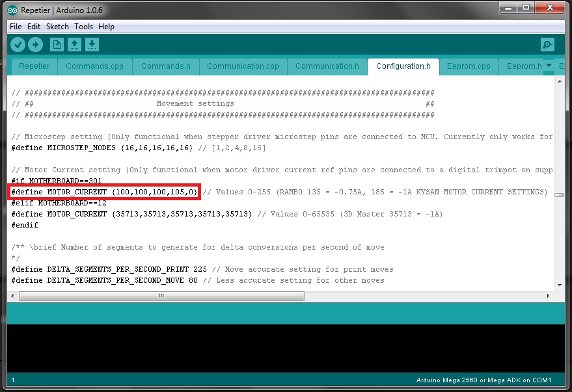Viewport: 572px width, 392px height.
Task: Open the Sketch menu
Action: pos(57,27)
